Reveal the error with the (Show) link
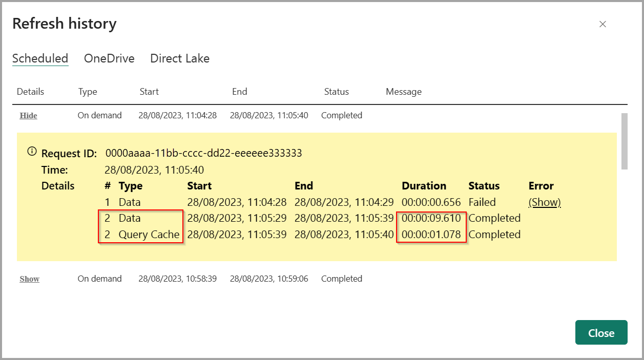This screenshot has height=360, width=644. pos(545,202)
